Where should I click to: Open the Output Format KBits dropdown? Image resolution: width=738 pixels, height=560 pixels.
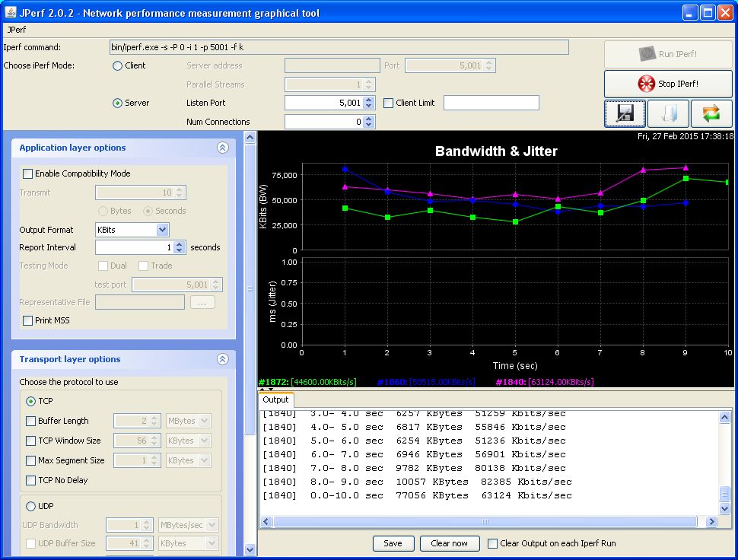pyautogui.click(x=162, y=230)
